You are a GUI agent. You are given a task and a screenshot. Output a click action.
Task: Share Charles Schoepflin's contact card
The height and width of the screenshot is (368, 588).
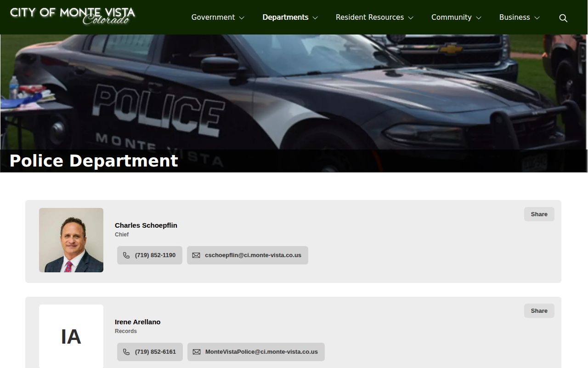[x=539, y=214]
